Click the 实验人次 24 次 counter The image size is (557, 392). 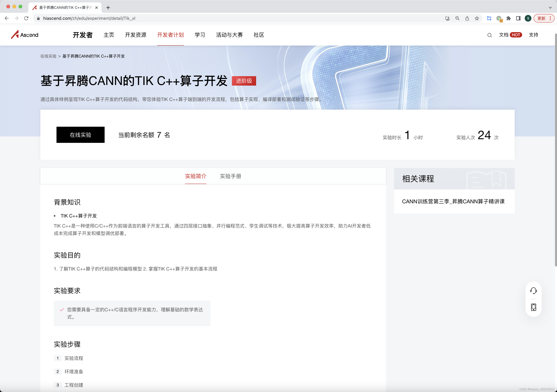[477, 135]
